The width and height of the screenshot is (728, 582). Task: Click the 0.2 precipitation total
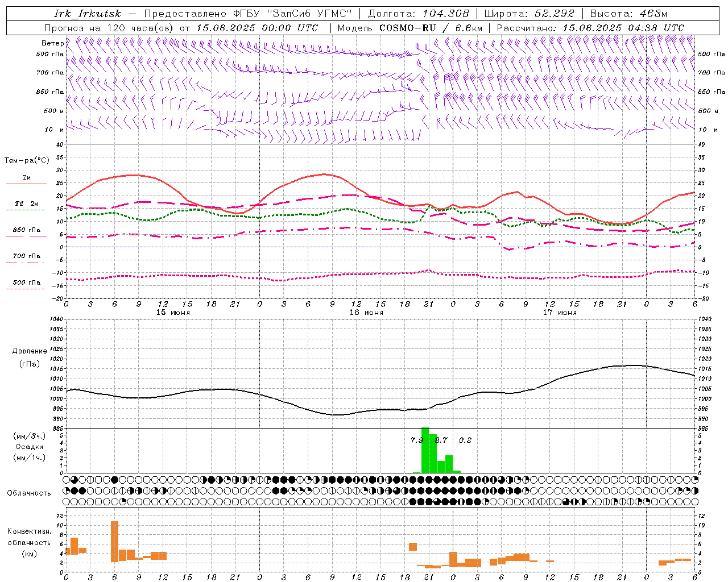465,440
